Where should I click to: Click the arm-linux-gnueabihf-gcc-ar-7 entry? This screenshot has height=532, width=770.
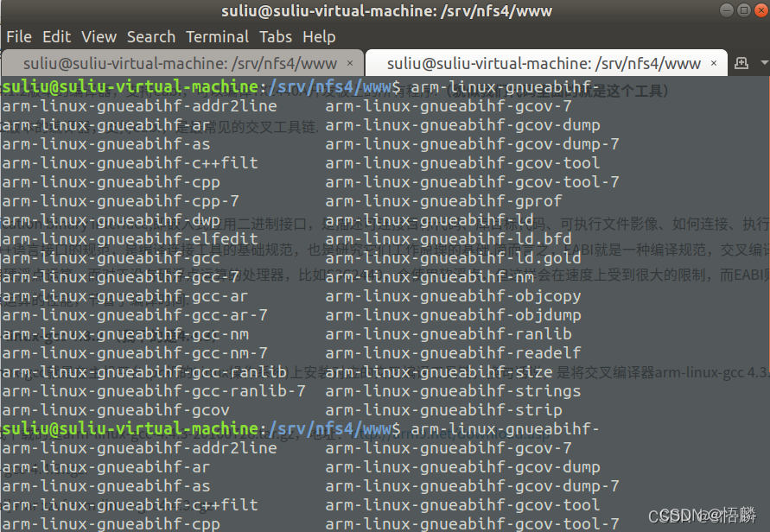pos(135,315)
